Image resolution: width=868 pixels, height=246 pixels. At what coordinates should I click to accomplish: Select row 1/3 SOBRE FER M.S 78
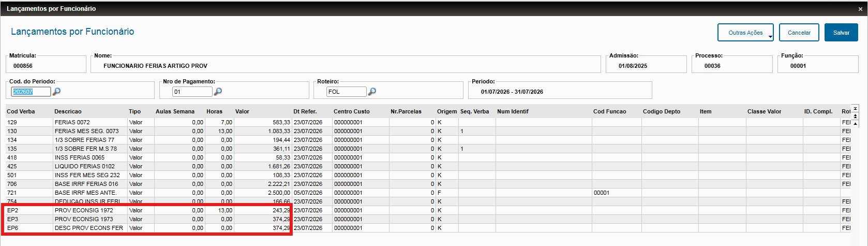tap(428, 149)
